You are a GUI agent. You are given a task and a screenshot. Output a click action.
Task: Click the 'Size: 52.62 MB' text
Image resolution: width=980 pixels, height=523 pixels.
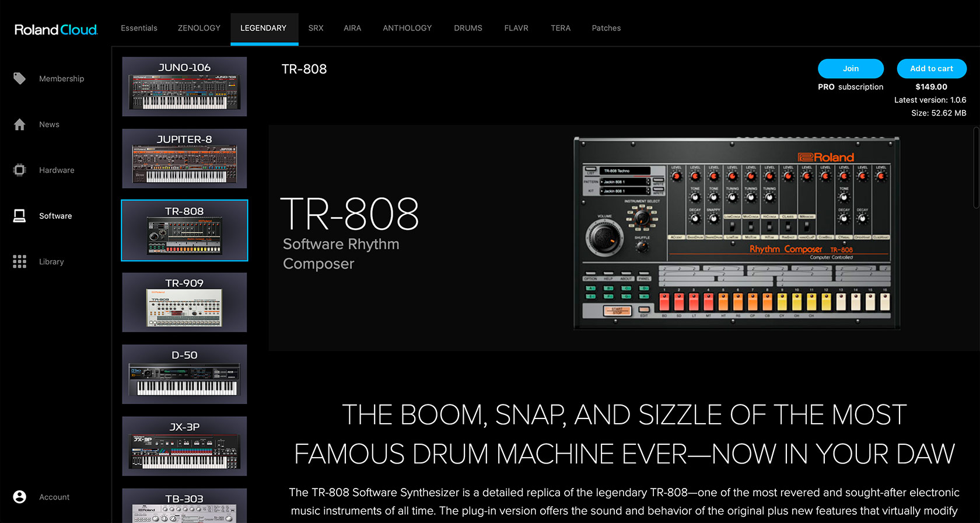(939, 113)
